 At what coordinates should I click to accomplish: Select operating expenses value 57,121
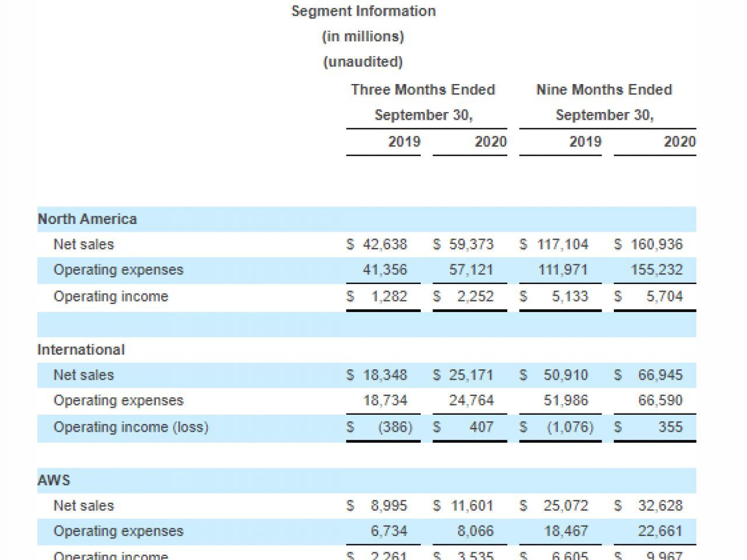pos(472,270)
